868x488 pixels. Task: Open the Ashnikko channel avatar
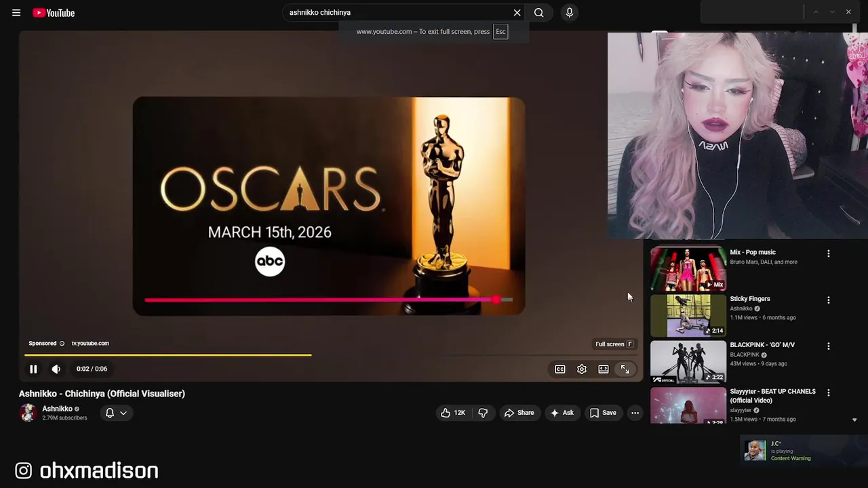[28, 413]
